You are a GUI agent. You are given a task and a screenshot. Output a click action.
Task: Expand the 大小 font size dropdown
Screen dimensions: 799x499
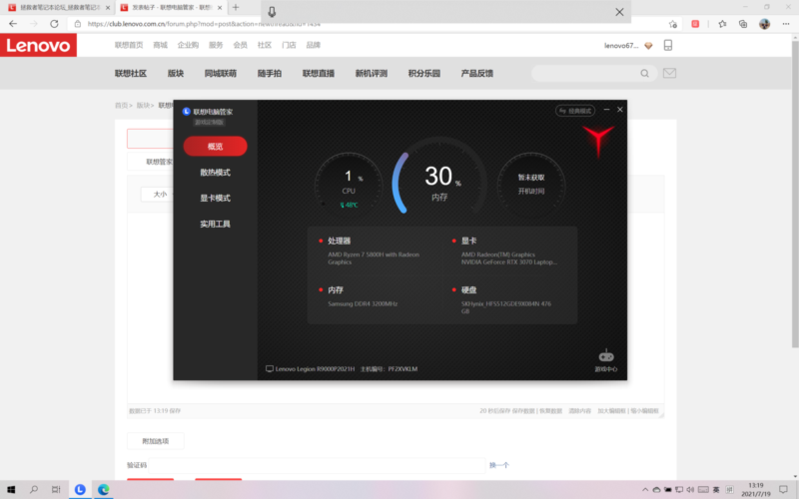161,194
